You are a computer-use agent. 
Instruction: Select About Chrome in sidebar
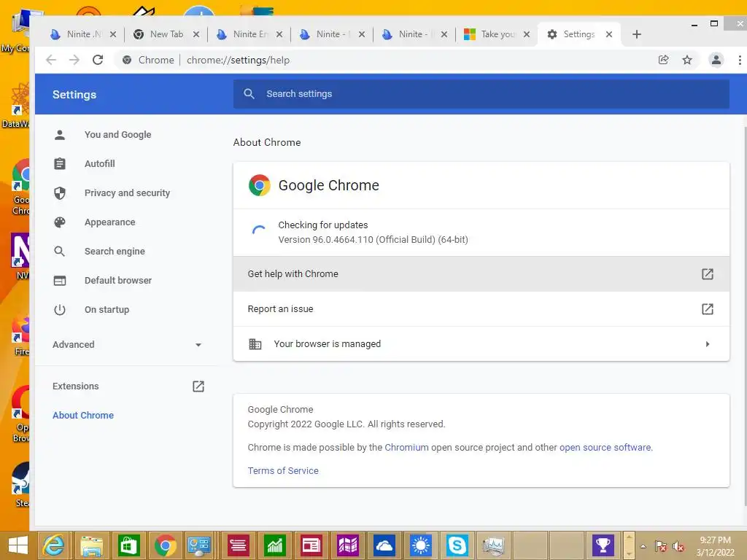tap(83, 415)
